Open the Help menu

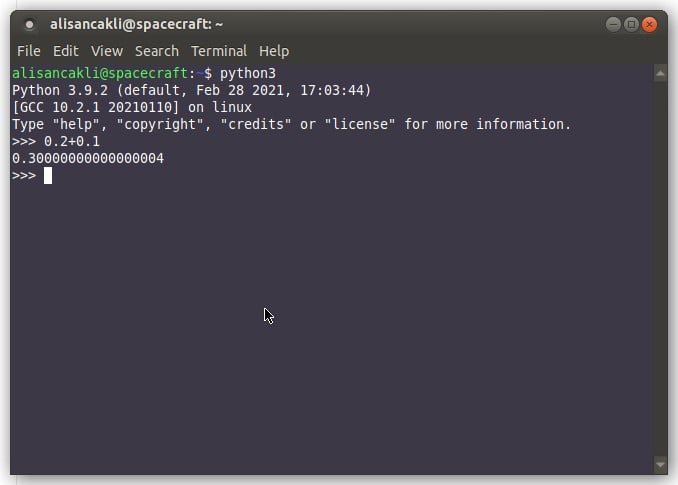[x=274, y=51]
